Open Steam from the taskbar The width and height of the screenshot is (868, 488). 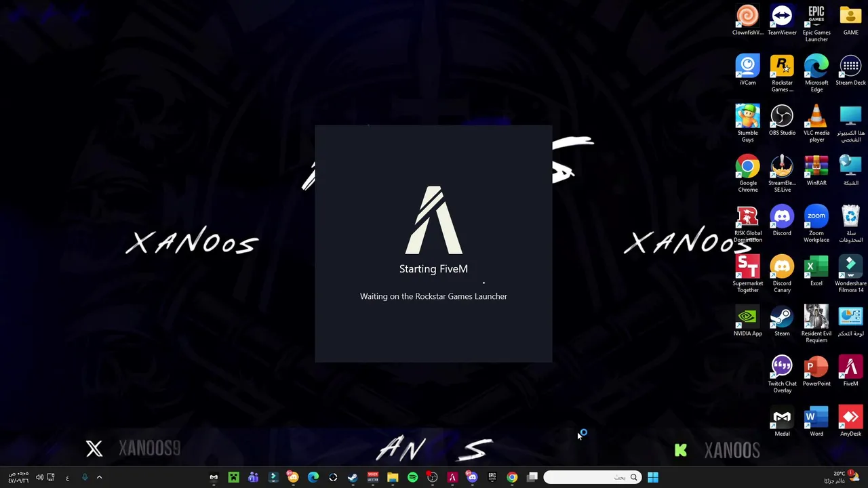pos(353,477)
